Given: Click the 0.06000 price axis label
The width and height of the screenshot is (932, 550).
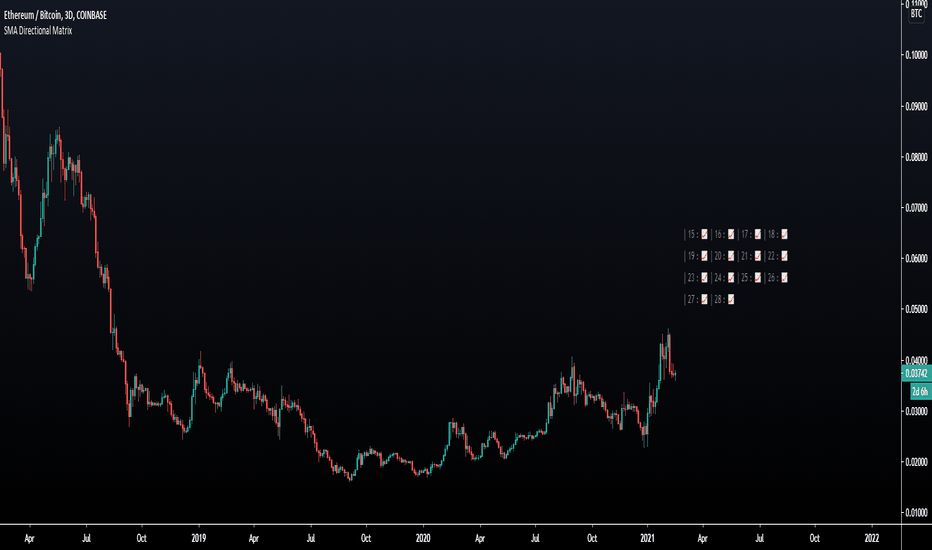Looking at the screenshot, I should coord(916,258).
